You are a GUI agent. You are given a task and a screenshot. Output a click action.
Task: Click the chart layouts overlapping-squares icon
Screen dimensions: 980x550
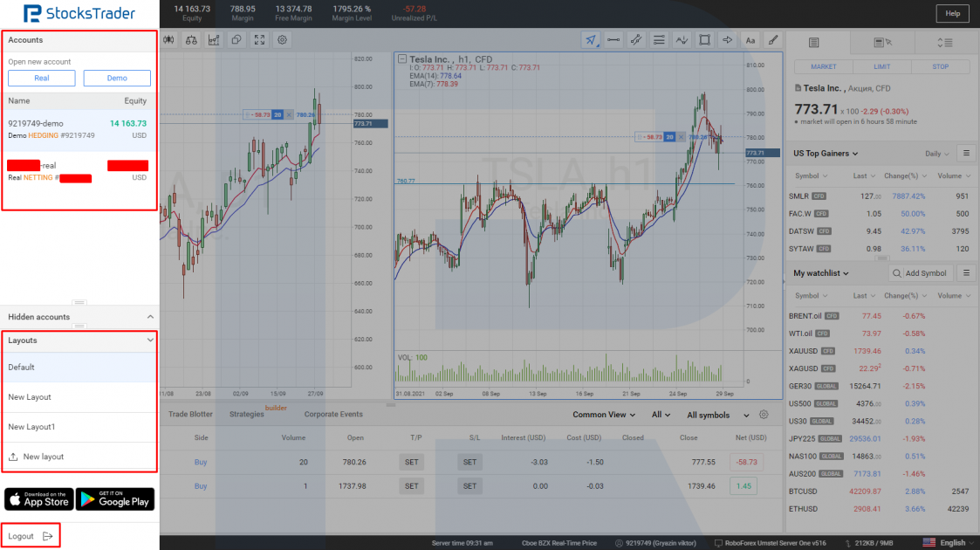236,40
